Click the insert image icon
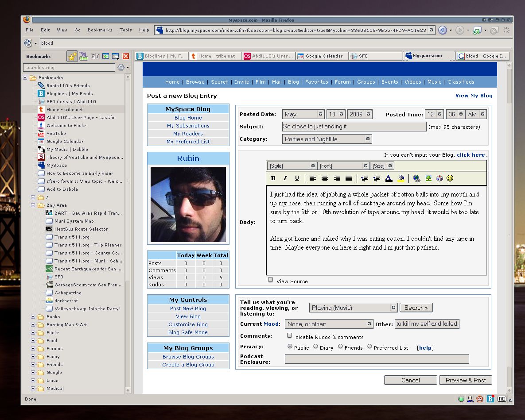Viewport: 525px width, 420px height. (x=428, y=178)
